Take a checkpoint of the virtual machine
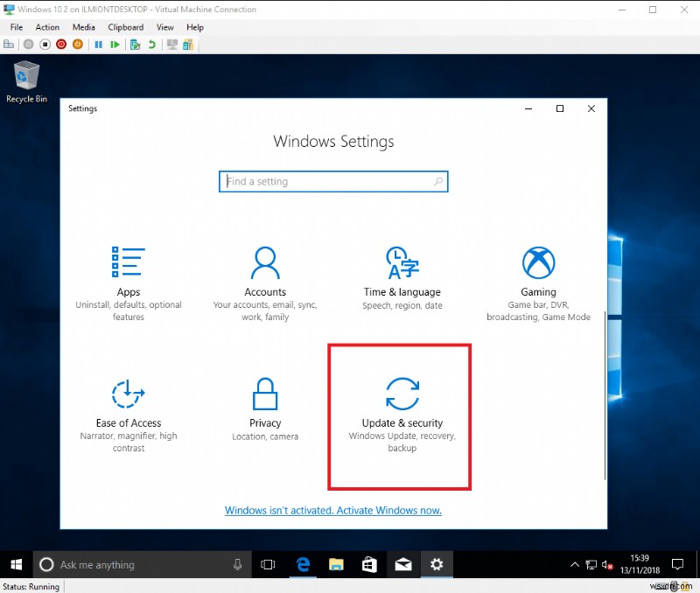Image resolution: width=700 pixels, height=593 pixels. pos(136,44)
